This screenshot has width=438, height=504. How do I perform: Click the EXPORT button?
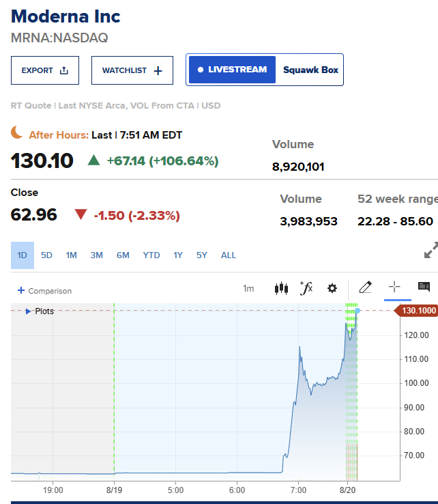(x=45, y=70)
